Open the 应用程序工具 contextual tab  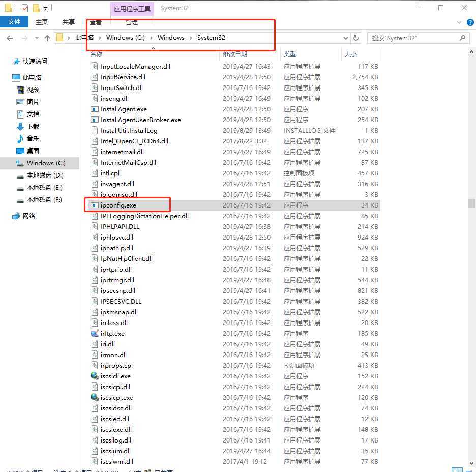point(132,9)
